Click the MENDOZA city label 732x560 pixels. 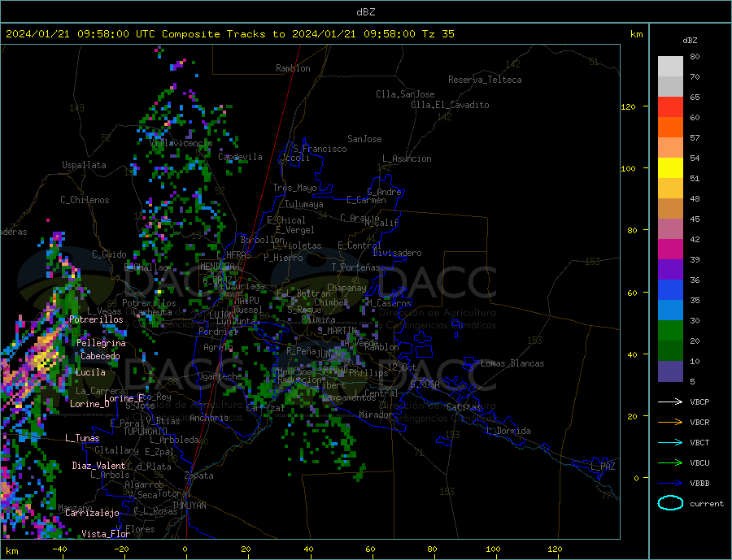[x=217, y=267]
